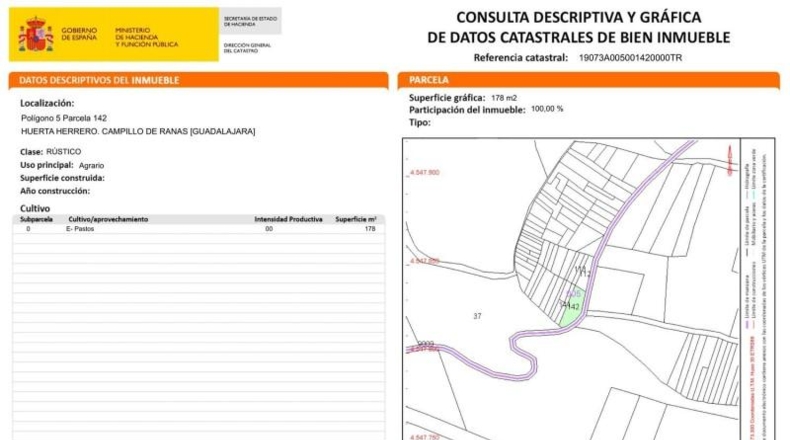Image resolution: width=790 pixels, height=440 pixels.
Task: Select 'HUERTA HERRERO. CAMPILLO DE RANAS [GUADALAJARA]'
Action: tap(138, 132)
